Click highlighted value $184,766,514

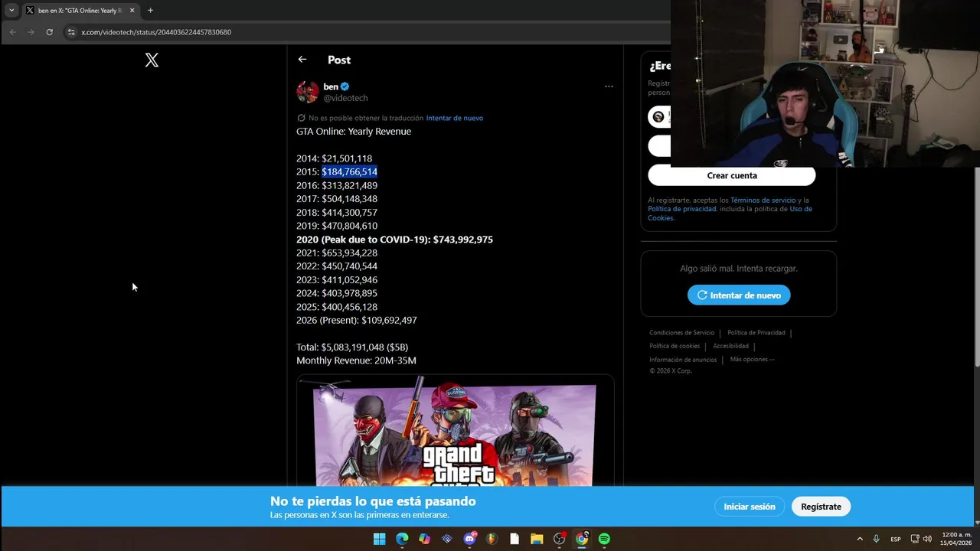click(349, 172)
